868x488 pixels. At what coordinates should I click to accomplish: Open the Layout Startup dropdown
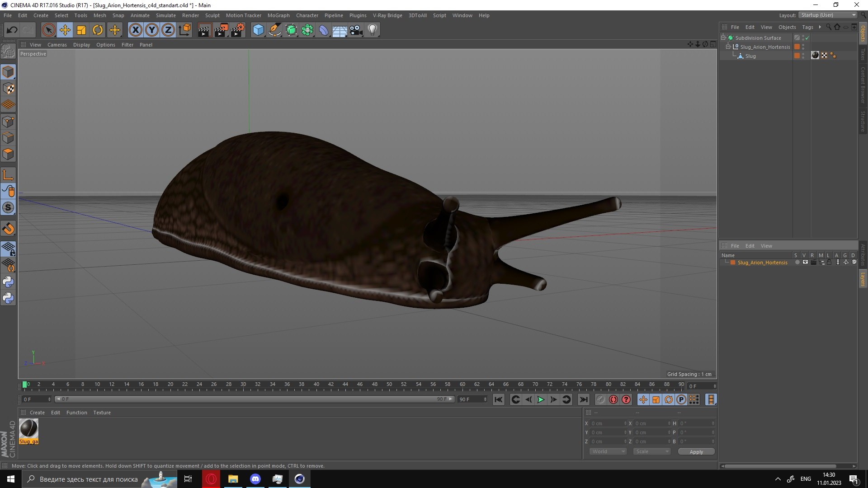coord(828,15)
